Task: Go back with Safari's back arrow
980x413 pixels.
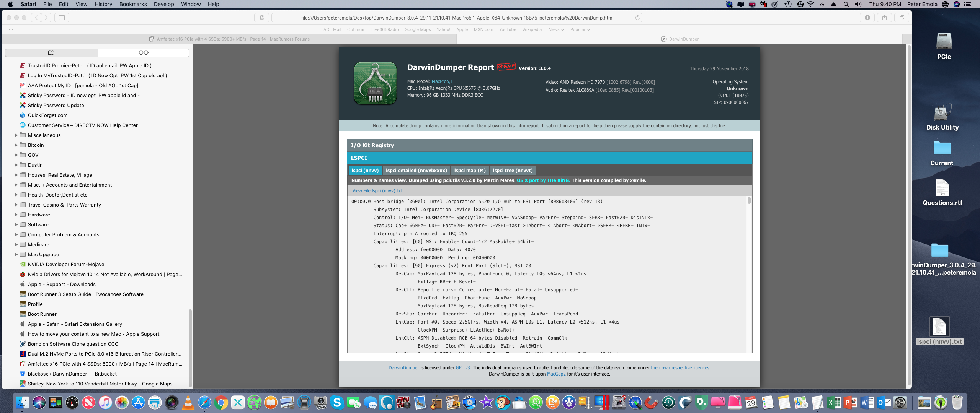Action: [36, 18]
